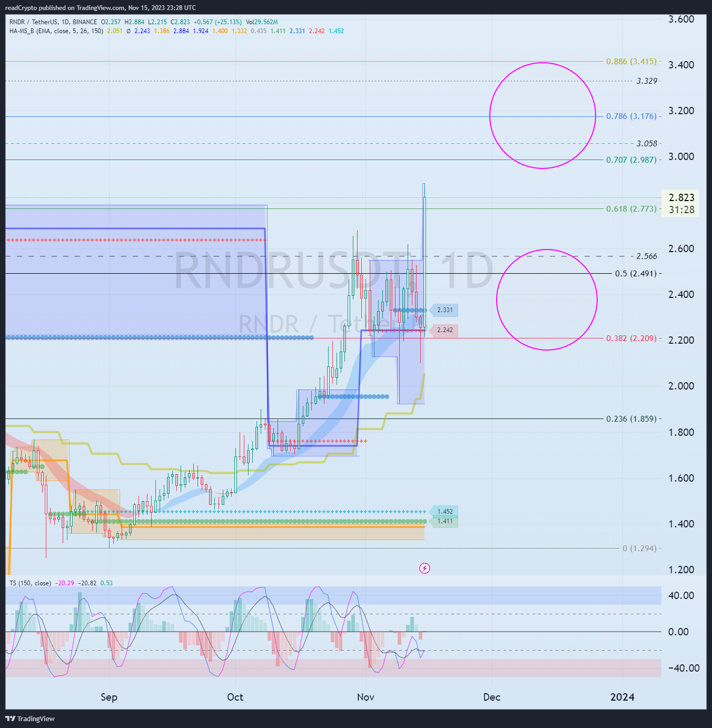Click the open value O2.257

click(x=111, y=22)
